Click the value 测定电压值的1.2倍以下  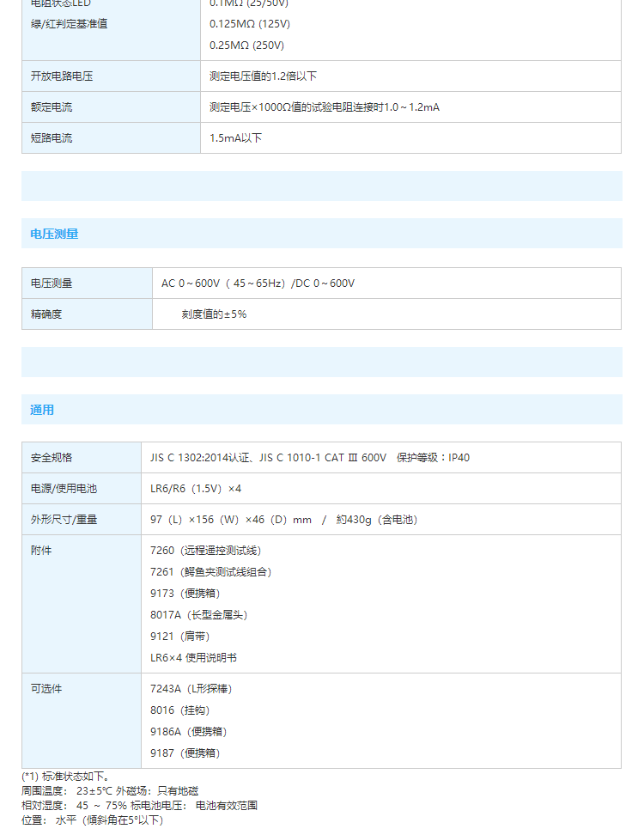click(x=263, y=76)
